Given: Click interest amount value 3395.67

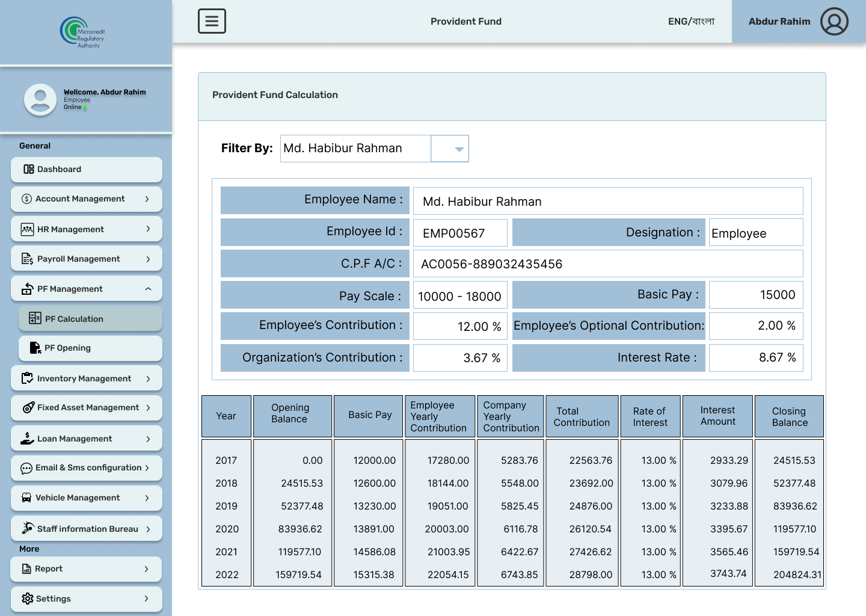Looking at the screenshot, I should [729, 529].
